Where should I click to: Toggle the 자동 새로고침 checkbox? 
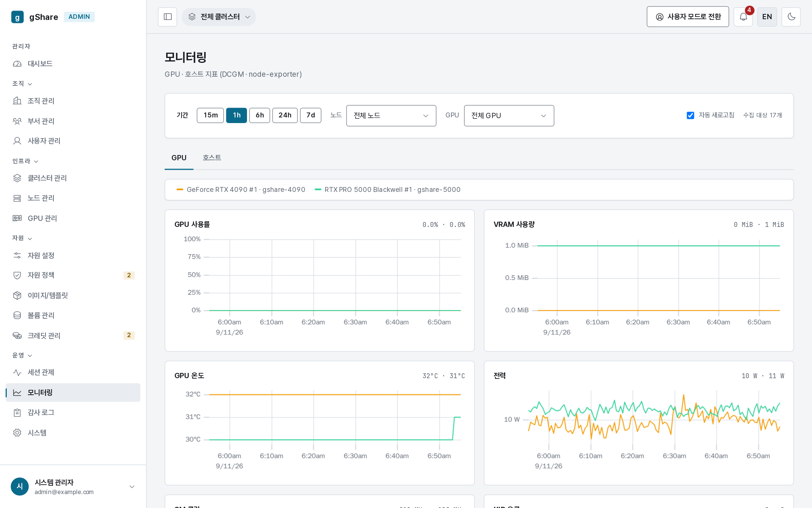tap(691, 116)
